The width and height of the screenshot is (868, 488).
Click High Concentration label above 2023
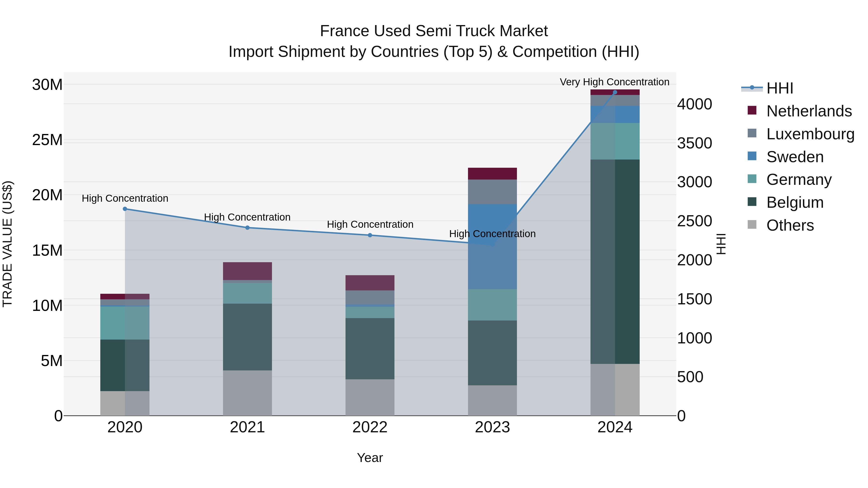pos(492,234)
